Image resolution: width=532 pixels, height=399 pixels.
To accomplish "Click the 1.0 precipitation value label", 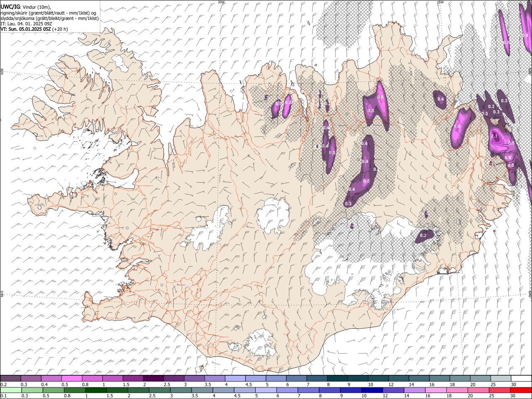I will tap(457, 127).
